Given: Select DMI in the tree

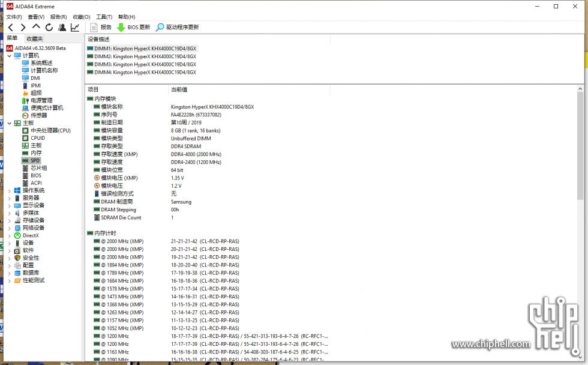Looking at the screenshot, I should pyautogui.click(x=35, y=78).
